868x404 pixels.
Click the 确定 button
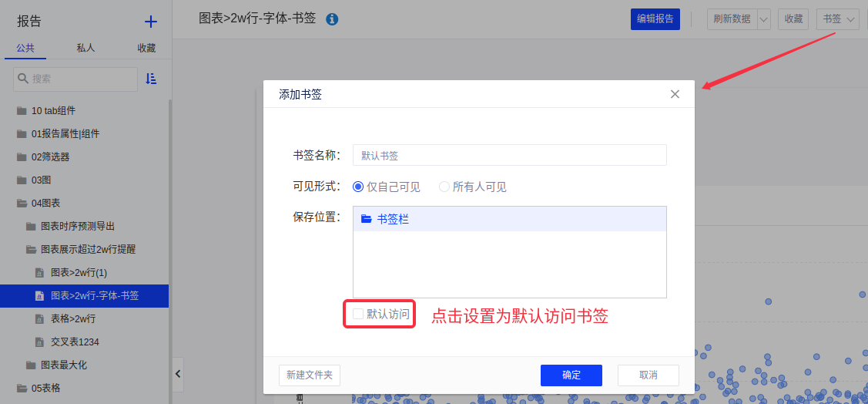point(571,375)
